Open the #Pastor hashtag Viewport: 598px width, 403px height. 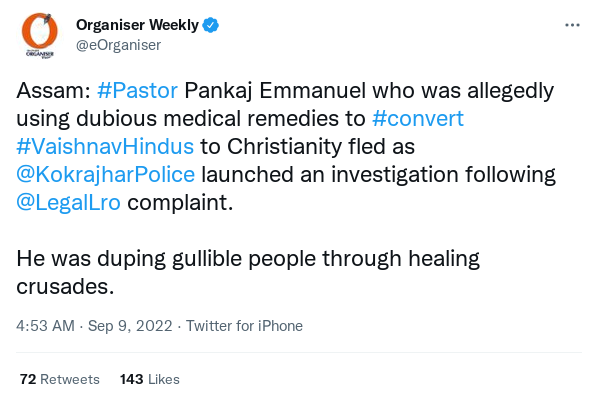point(137,91)
